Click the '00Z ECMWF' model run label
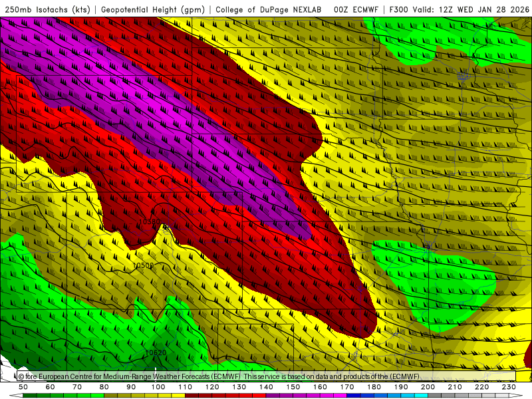532x399 pixels. tap(356, 9)
